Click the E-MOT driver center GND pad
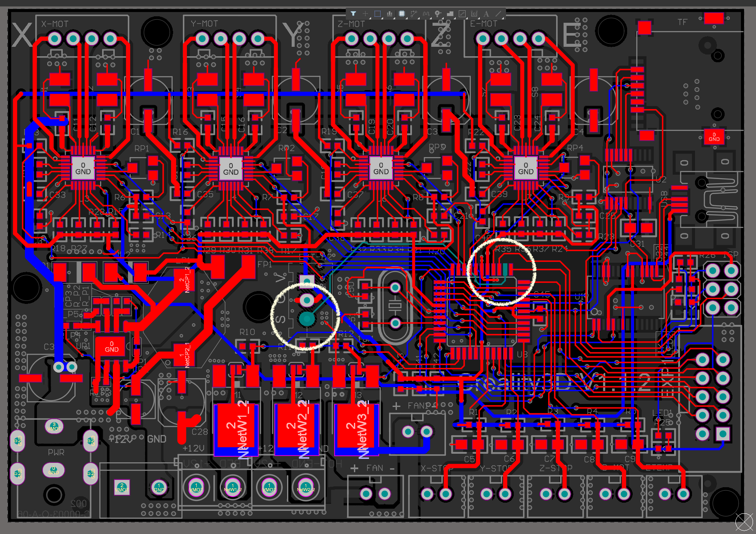This screenshot has height=534, width=756. (x=526, y=168)
